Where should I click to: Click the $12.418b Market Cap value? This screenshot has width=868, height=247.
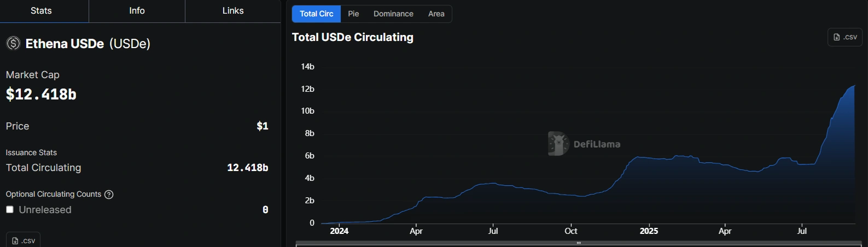[x=41, y=95]
